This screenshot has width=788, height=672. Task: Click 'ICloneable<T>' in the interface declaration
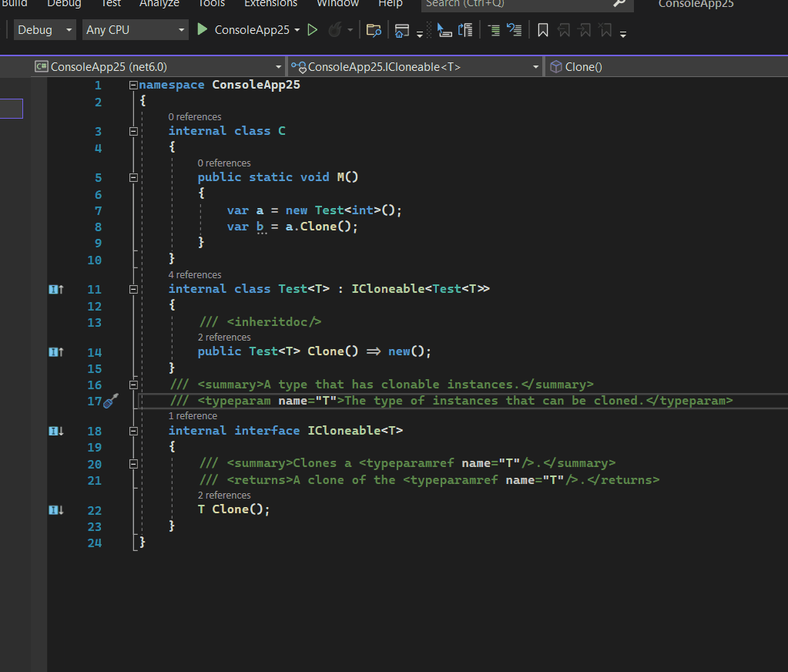point(355,431)
